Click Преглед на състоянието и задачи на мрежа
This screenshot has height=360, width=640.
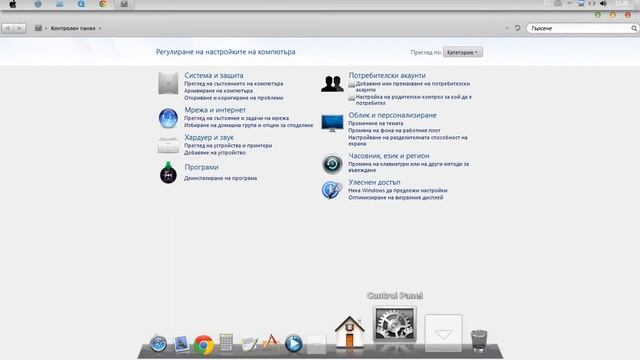236,118
